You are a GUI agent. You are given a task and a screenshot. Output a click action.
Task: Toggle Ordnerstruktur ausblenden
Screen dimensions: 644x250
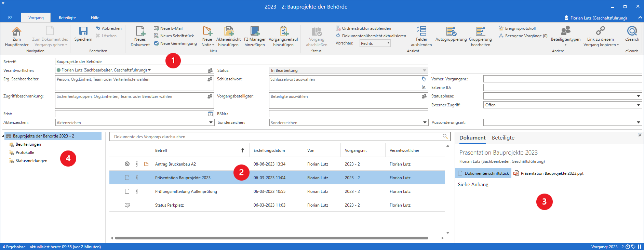(366, 28)
